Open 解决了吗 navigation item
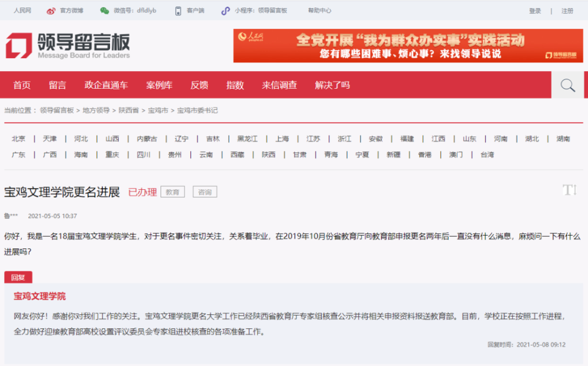The height and width of the screenshot is (366, 588). 332,85
